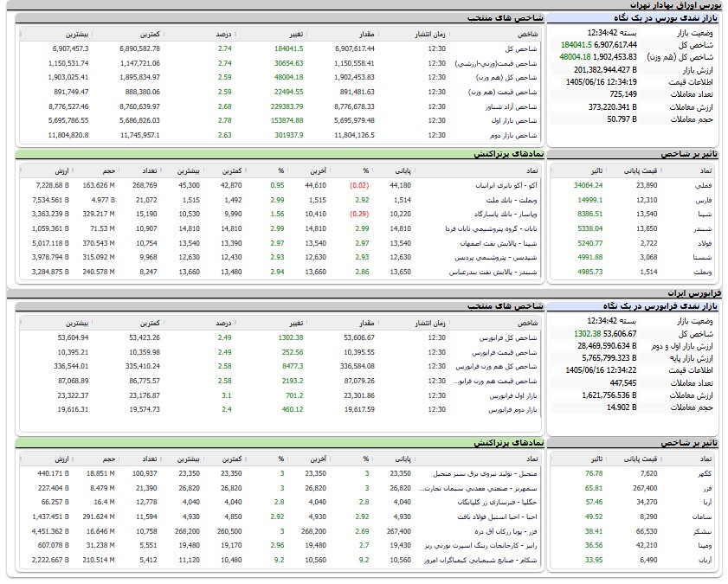
Task: Click index value 8,776,678.33
Action: coord(354,106)
